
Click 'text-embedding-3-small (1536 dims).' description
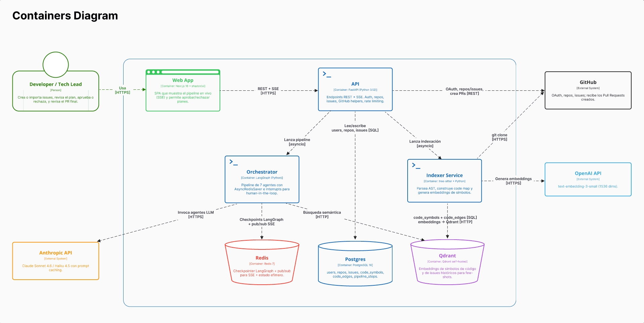tap(588, 187)
